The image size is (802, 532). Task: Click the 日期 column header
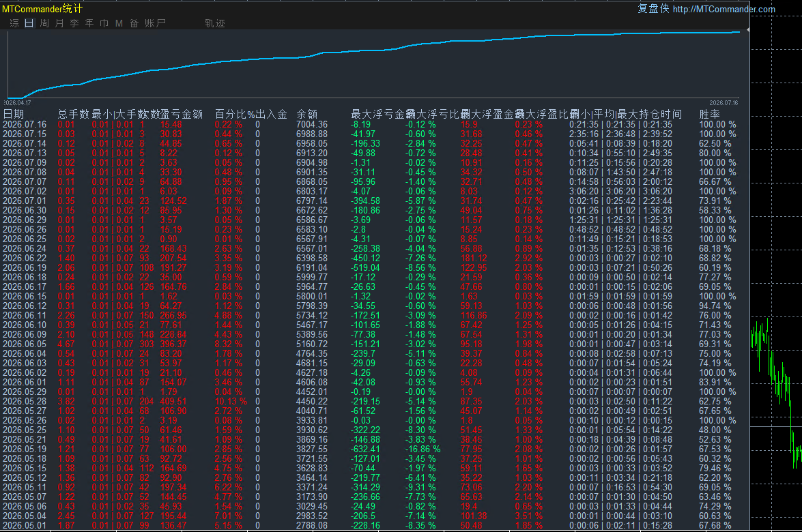click(x=14, y=114)
